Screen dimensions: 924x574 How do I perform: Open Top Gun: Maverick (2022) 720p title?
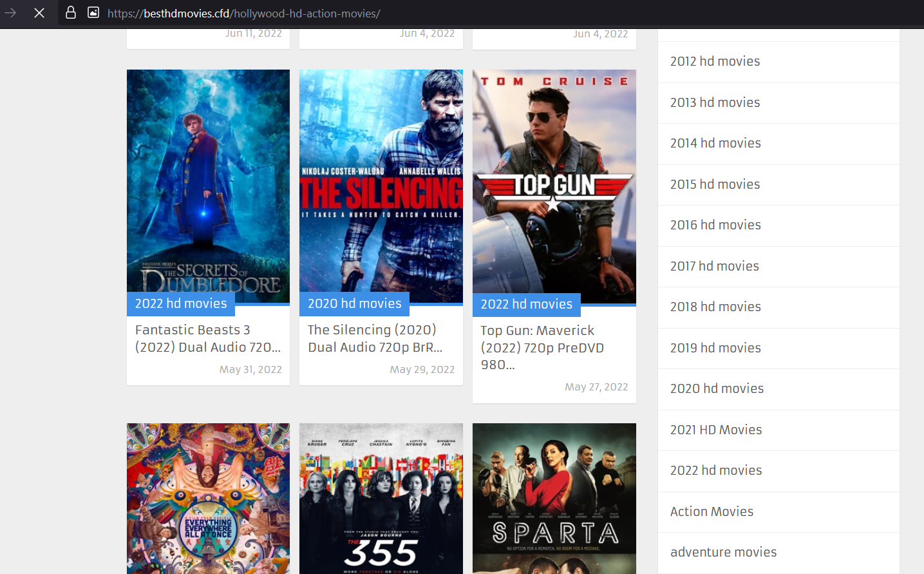click(542, 347)
